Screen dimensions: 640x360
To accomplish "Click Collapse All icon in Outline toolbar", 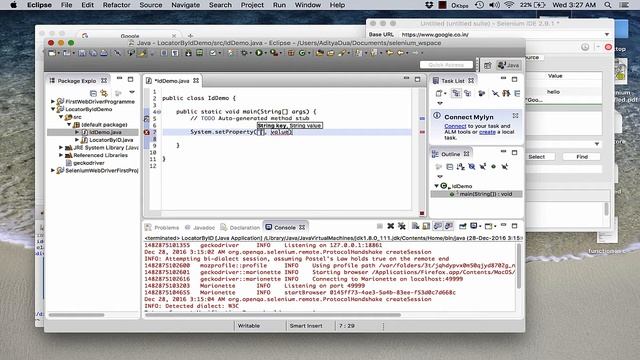I will coord(449,167).
